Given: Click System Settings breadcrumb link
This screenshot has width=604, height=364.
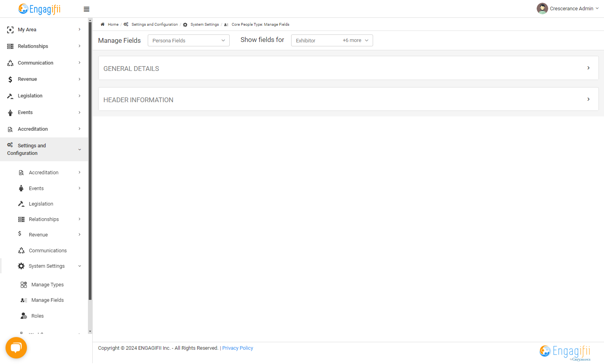Looking at the screenshot, I should coord(205,25).
